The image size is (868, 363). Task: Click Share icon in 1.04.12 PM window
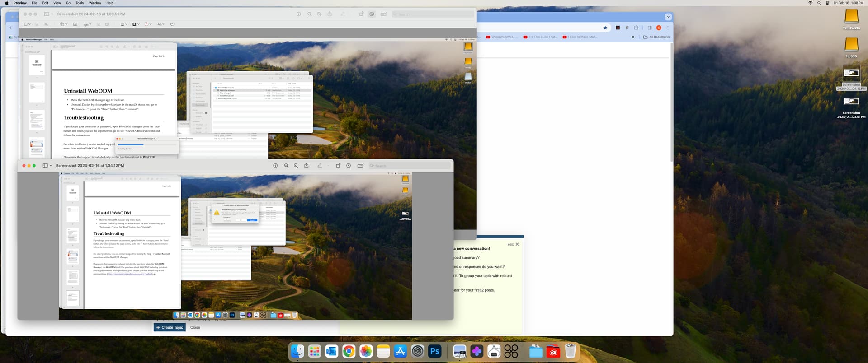click(307, 166)
